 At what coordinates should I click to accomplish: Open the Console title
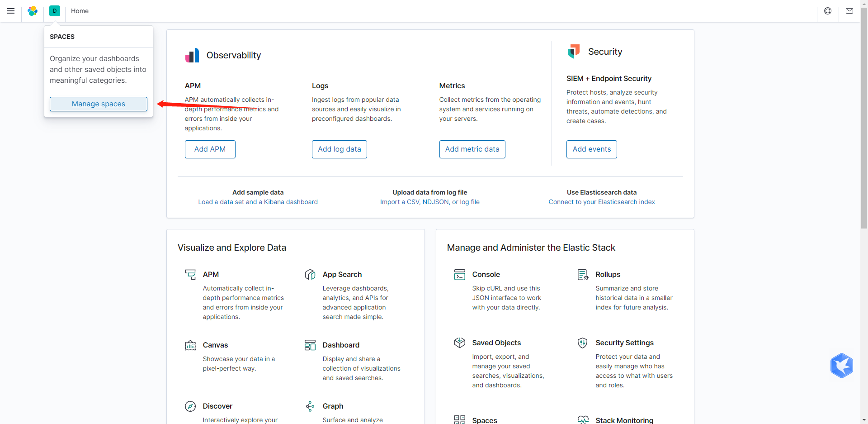click(x=486, y=274)
